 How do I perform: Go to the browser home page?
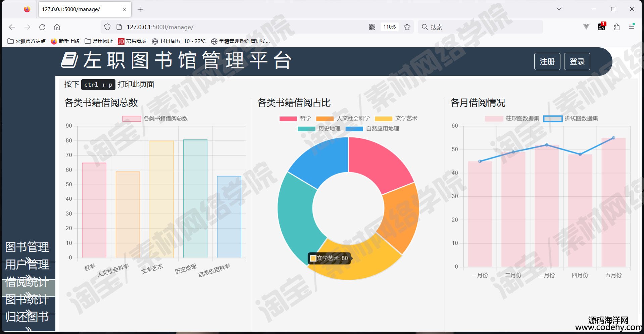click(57, 27)
